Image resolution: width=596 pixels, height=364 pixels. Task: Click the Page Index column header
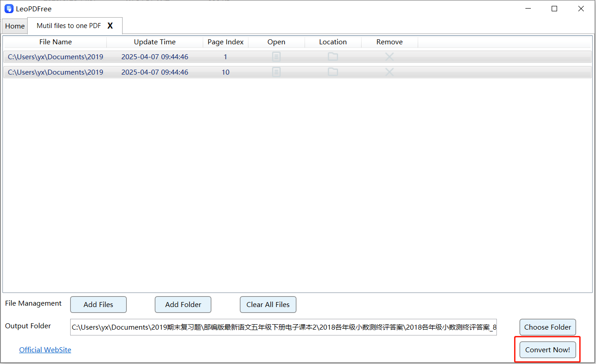click(226, 42)
